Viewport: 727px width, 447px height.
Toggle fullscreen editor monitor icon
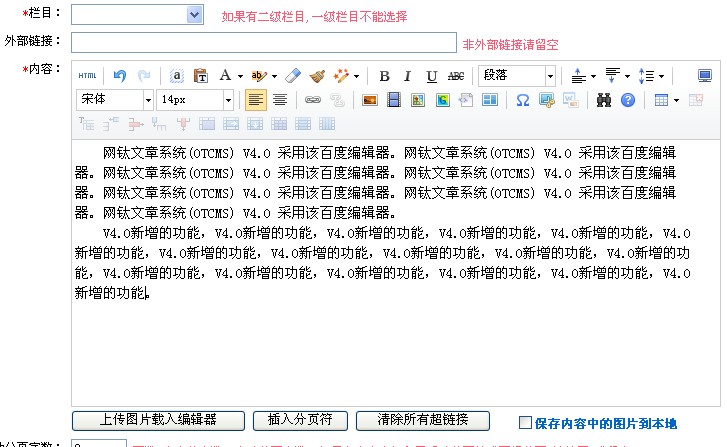pyautogui.click(x=705, y=76)
